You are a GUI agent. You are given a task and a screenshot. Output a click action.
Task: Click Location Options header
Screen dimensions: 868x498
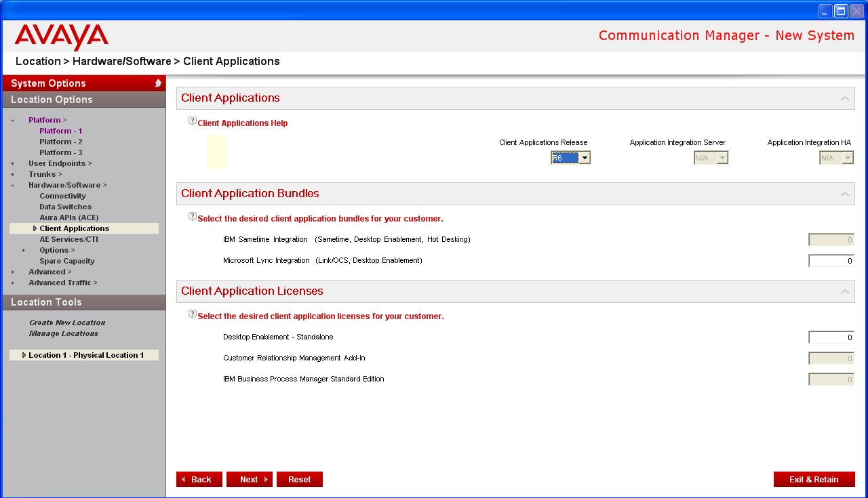[x=84, y=100]
